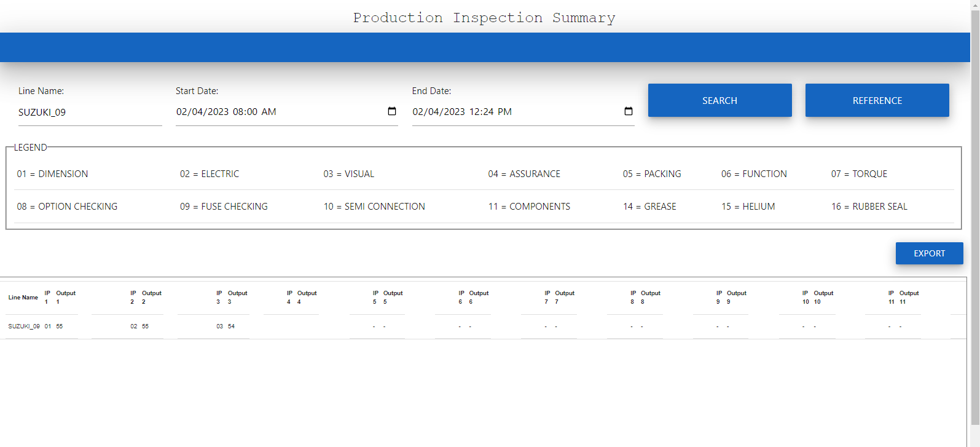
Task: Click the scrollbar's up arrow
Action: [974, 4]
